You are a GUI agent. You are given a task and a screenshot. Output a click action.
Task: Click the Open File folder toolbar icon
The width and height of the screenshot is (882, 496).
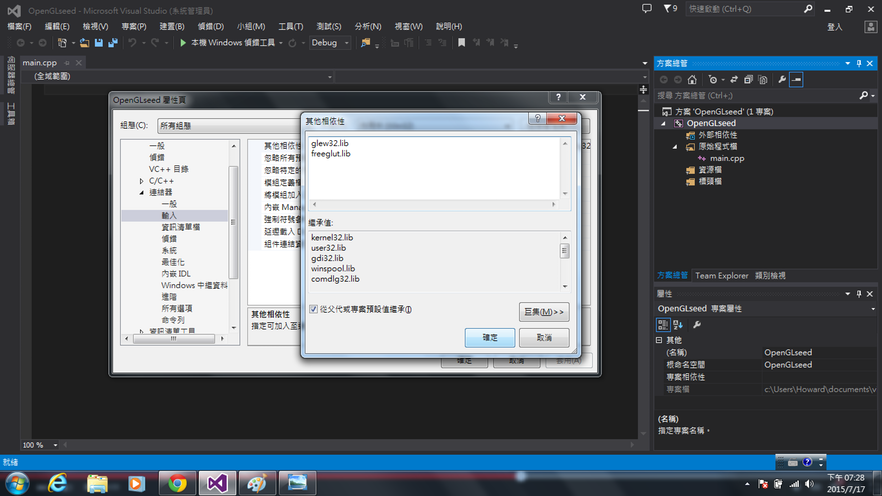[x=84, y=43]
